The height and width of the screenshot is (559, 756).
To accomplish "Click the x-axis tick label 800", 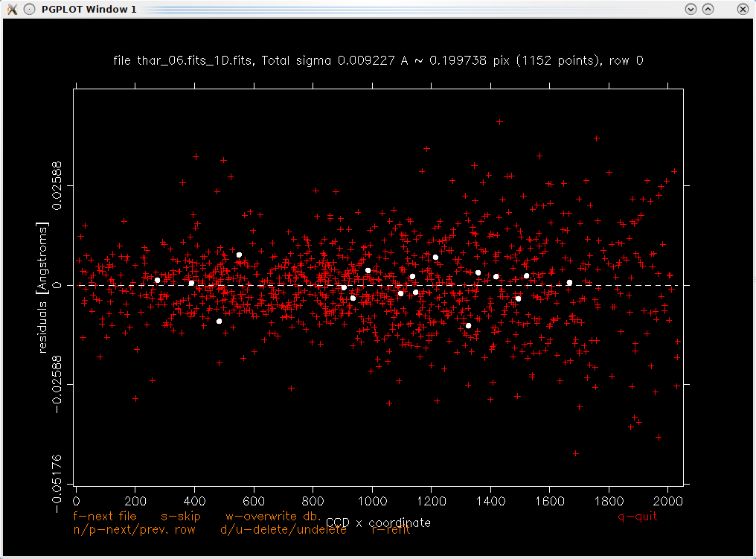I will click(313, 501).
